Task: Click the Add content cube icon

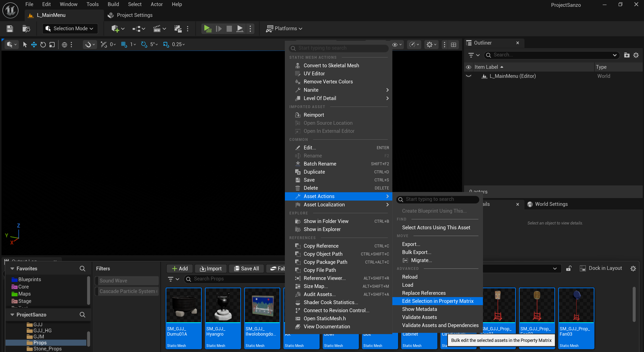Action: (x=115, y=28)
